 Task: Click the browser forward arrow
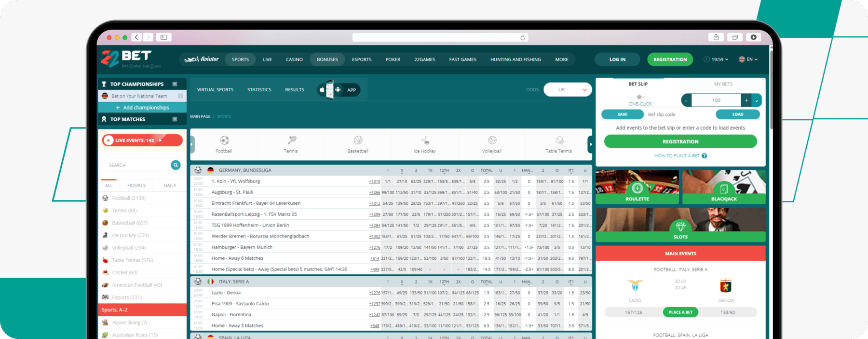148,37
